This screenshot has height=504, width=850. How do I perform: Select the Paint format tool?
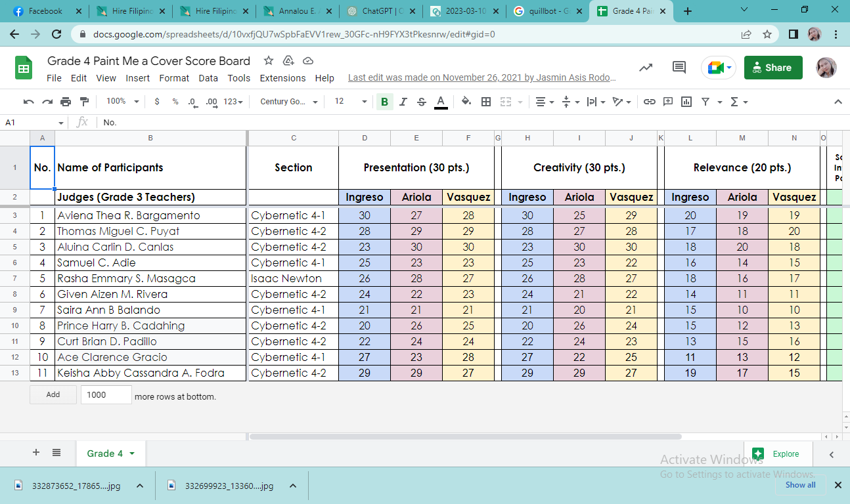(x=84, y=102)
